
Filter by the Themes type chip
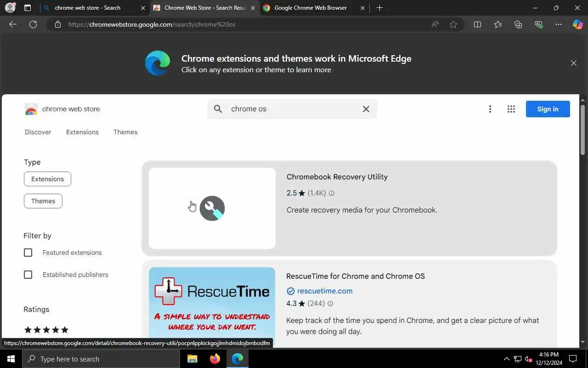point(43,201)
